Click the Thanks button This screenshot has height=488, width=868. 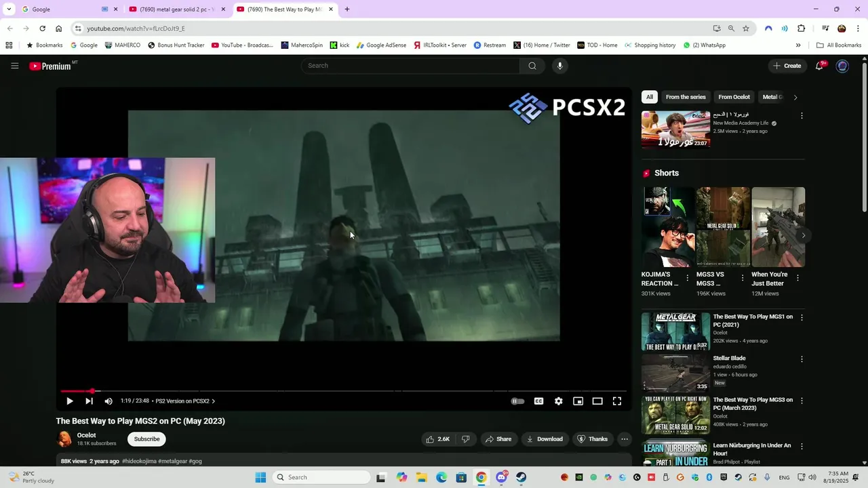592,439
